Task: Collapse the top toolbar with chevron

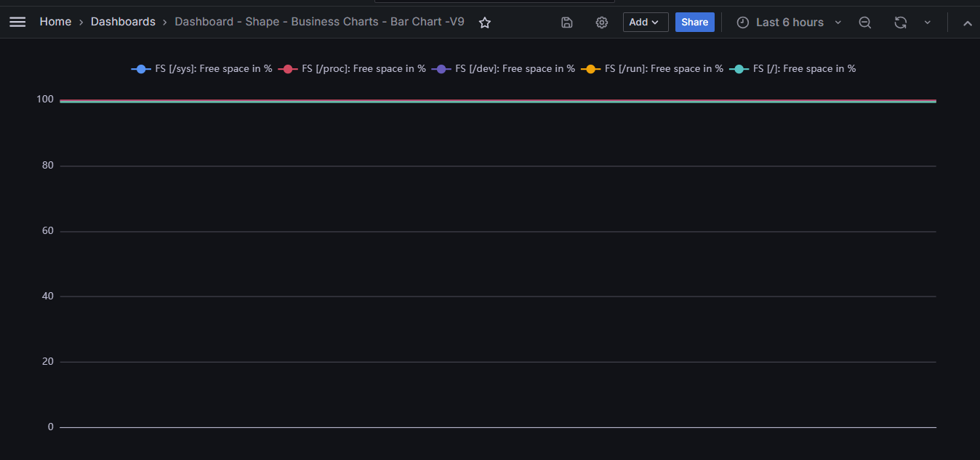Action: (x=968, y=23)
